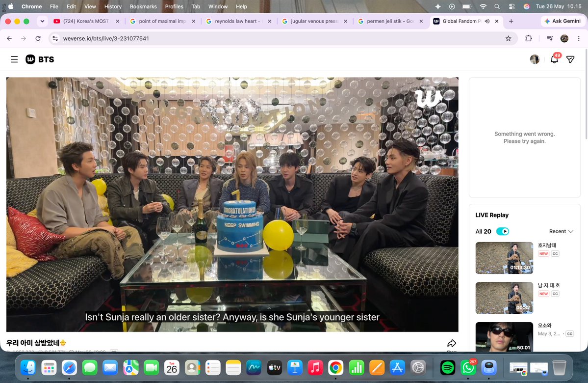Open the 호지남태 replay title
Viewport: 588px width, 383px height.
pos(547,245)
